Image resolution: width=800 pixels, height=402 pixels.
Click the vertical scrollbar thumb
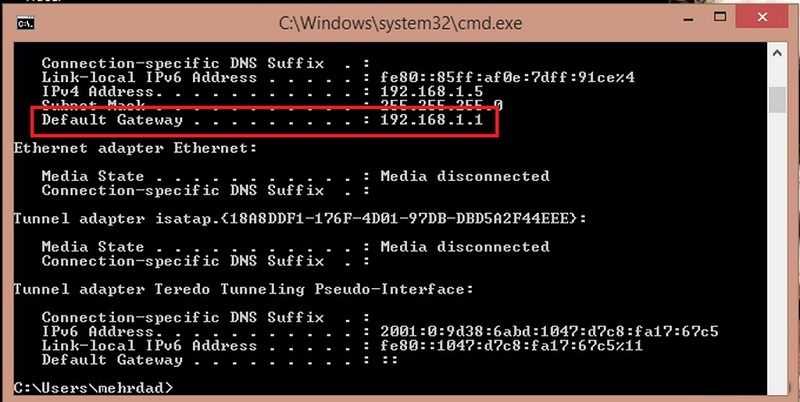(777, 100)
